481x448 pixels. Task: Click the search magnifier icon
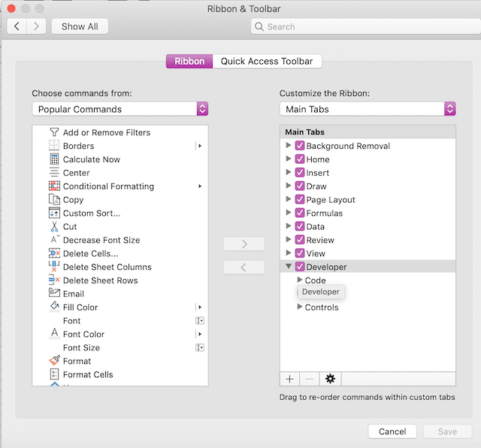point(259,27)
